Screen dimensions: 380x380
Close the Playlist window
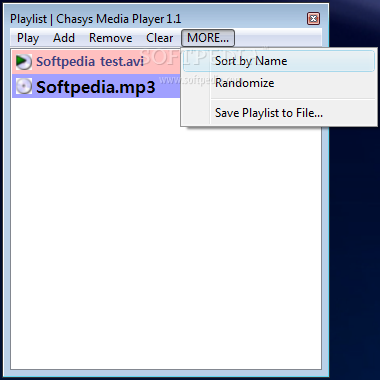[313, 19]
